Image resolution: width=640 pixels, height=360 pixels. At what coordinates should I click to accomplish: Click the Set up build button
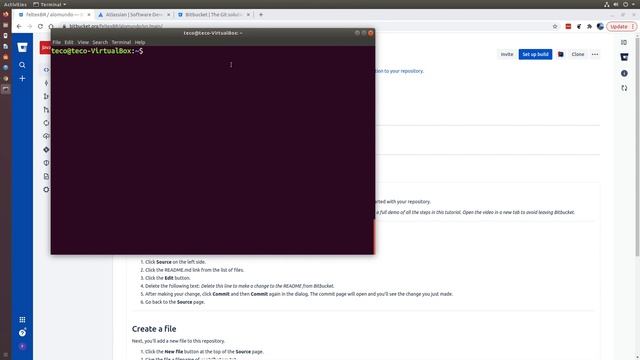tap(535, 54)
